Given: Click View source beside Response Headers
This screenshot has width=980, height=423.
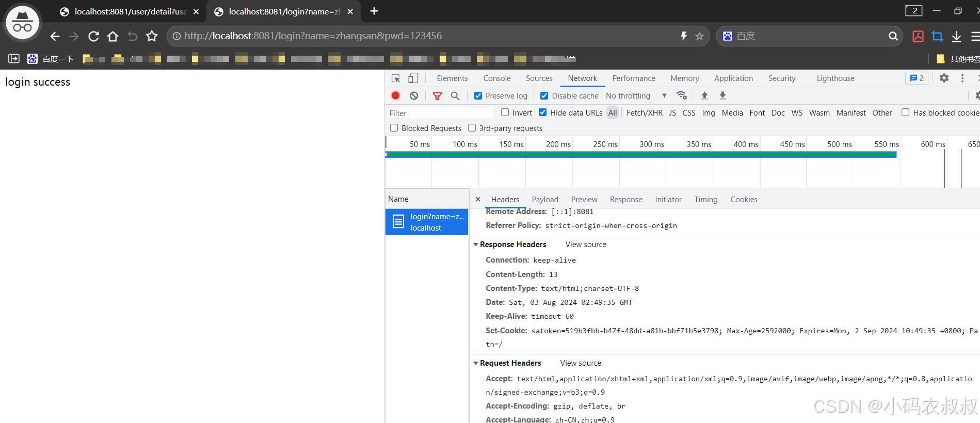Looking at the screenshot, I should click(x=586, y=245).
